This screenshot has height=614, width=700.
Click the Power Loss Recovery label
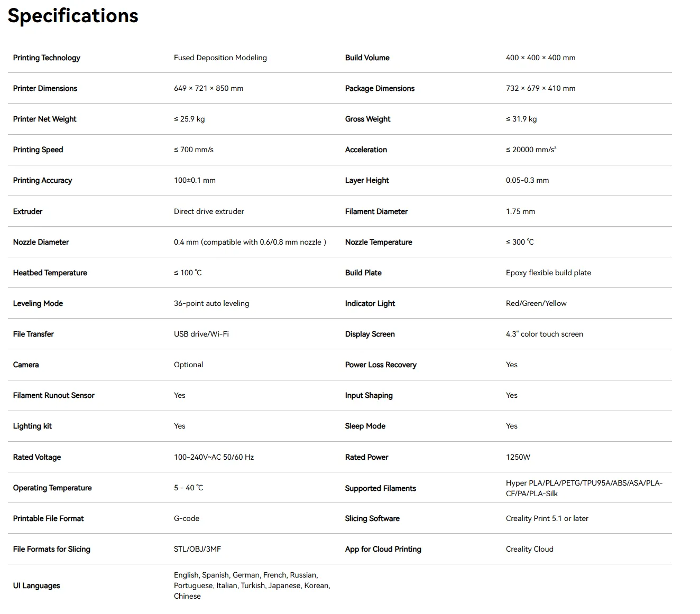381,365
